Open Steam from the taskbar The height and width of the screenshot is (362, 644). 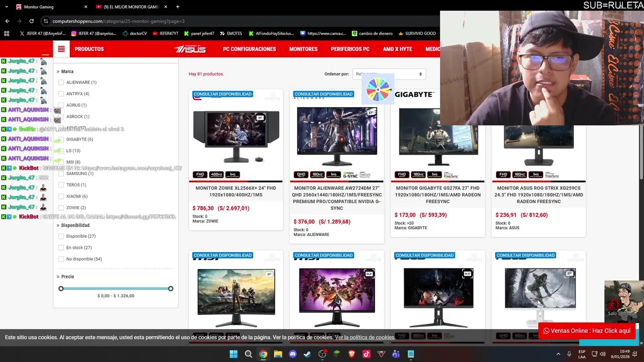[307, 354]
